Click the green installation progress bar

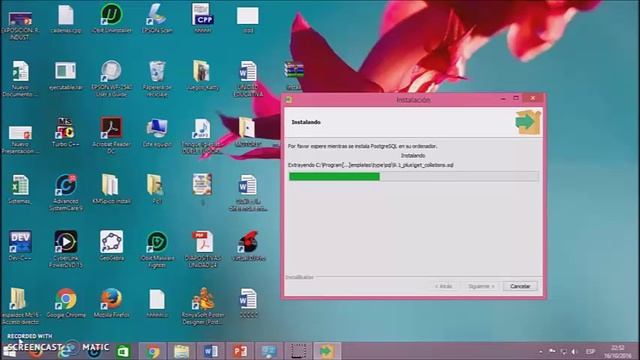point(414,176)
